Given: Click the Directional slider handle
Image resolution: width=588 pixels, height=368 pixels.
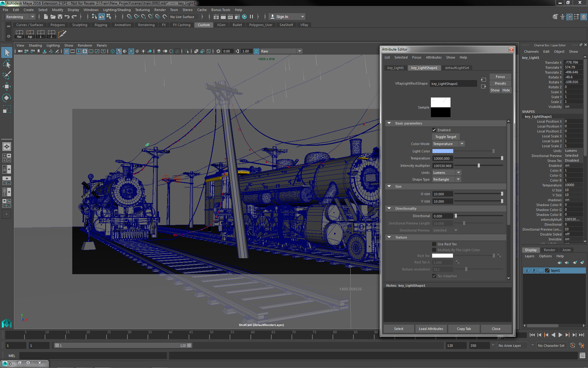Looking at the screenshot, I should click(x=456, y=216).
